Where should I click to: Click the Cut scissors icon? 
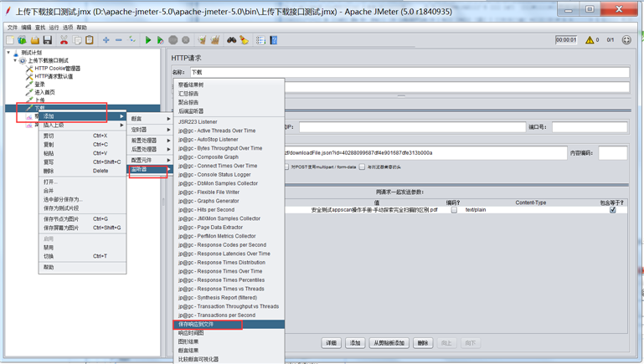click(x=64, y=40)
